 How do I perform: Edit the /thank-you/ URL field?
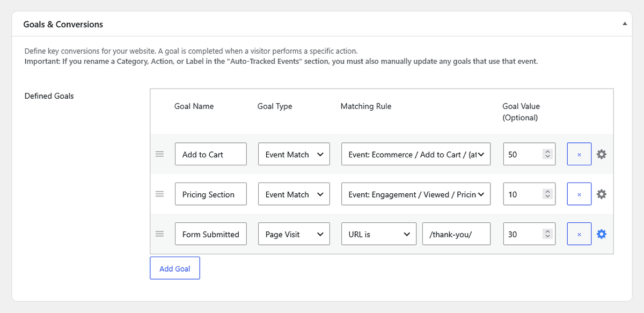pos(457,234)
